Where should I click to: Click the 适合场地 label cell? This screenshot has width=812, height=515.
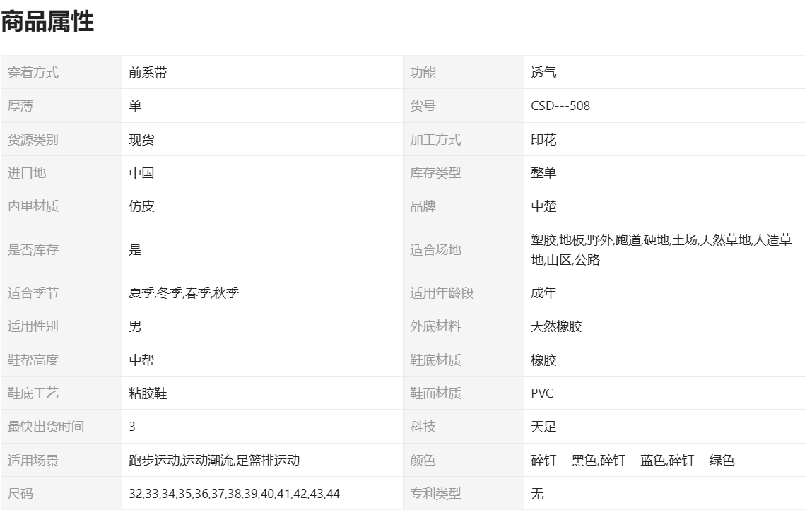click(435, 249)
